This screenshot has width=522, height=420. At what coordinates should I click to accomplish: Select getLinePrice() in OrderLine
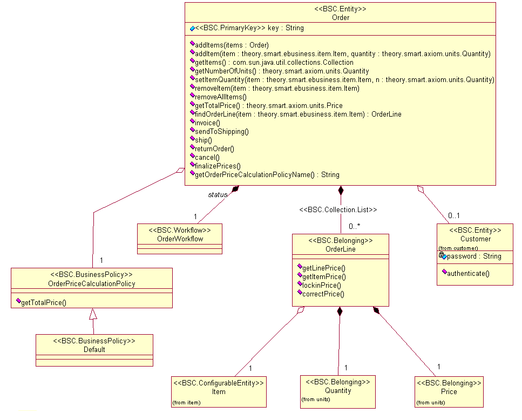tap(324, 268)
